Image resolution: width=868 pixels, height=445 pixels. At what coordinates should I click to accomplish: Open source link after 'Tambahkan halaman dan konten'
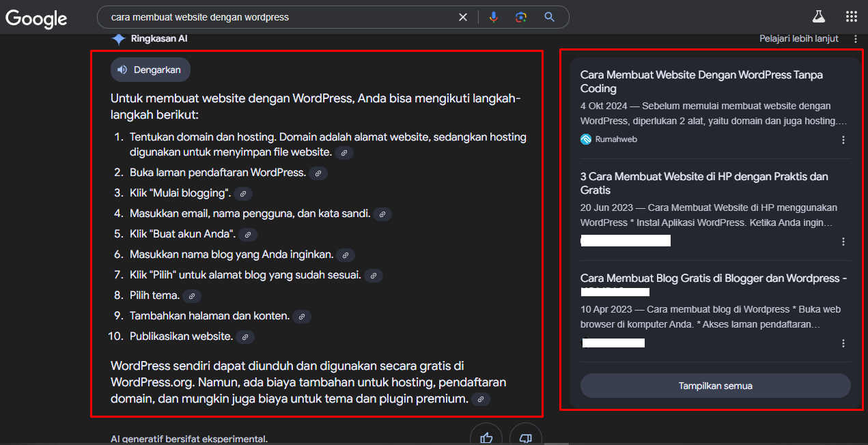pos(302,317)
